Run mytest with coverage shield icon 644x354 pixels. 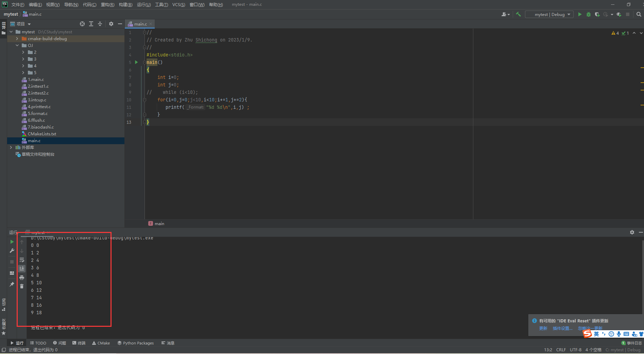click(597, 14)
